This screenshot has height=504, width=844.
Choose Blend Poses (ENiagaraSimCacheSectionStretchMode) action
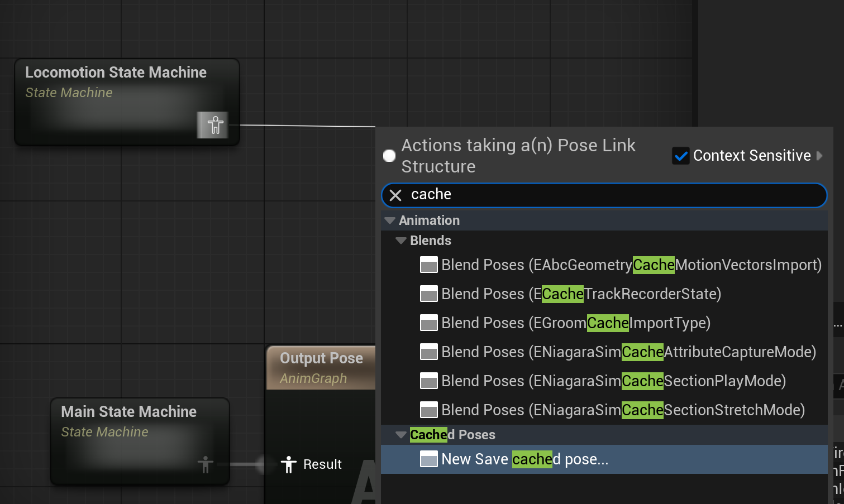tap(604, 410)
